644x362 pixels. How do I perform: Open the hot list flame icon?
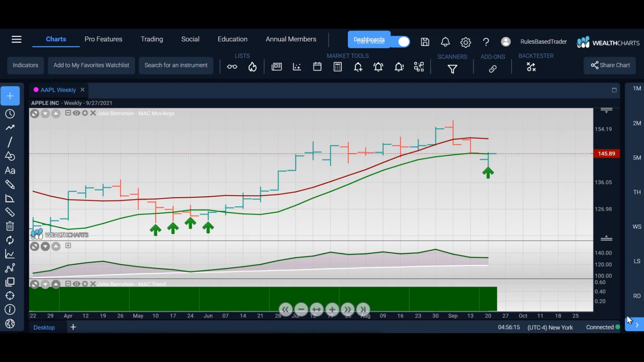tap(252, 67)
